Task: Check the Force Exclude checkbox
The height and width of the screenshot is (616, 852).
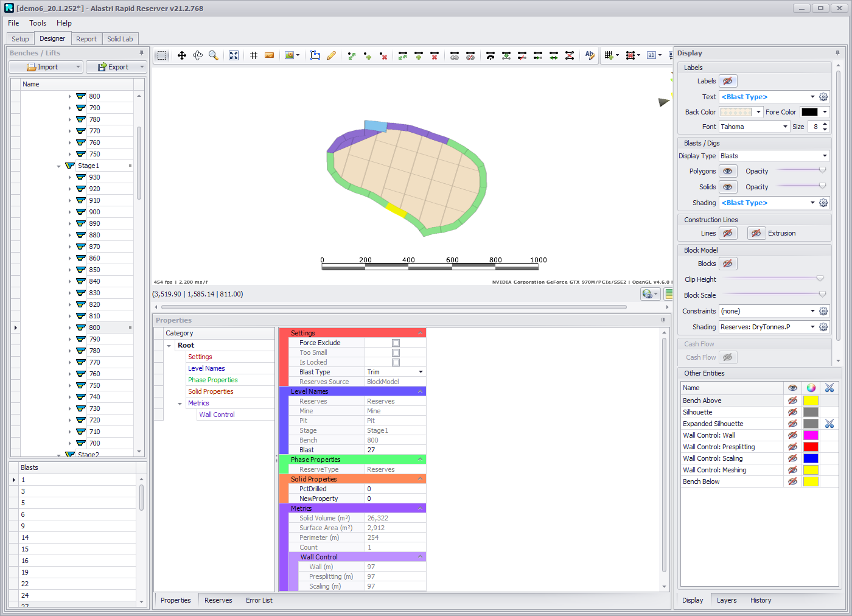Action: (396, 343)
